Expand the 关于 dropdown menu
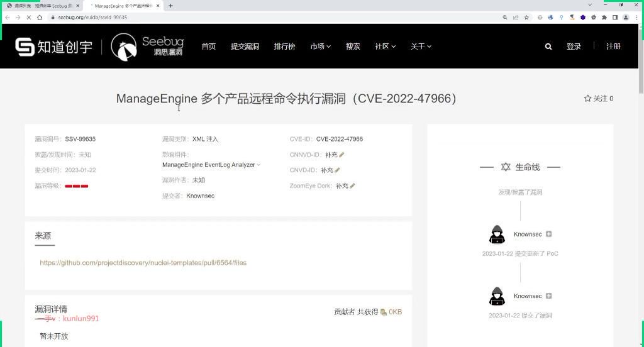 pos(421,47)
